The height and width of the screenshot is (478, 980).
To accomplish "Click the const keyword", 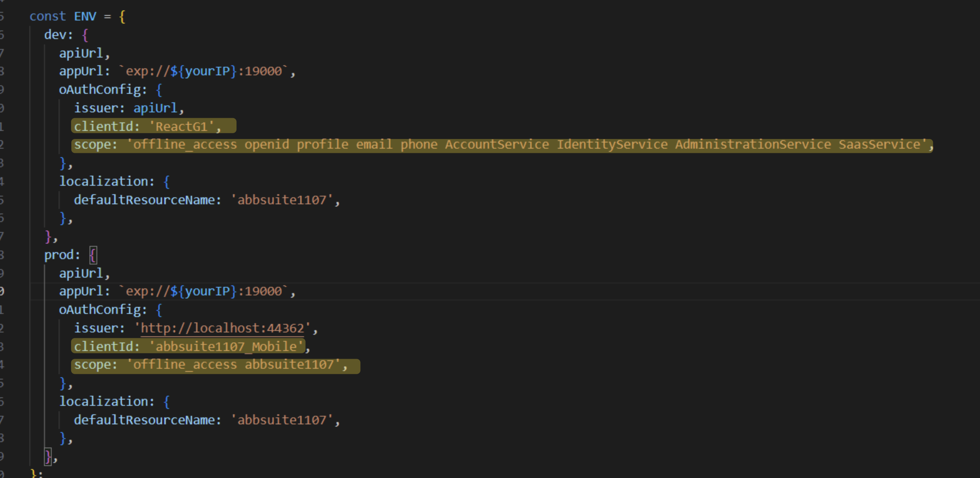I will tap(47, 16).
